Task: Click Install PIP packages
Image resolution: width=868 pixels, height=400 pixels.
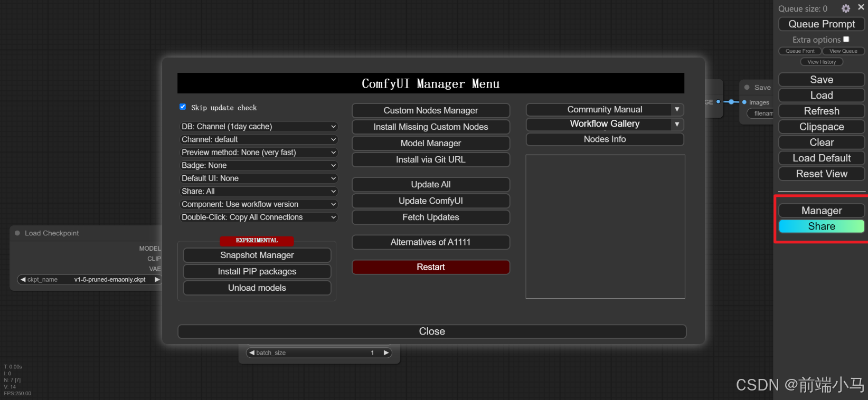Action: pos(257,271)
